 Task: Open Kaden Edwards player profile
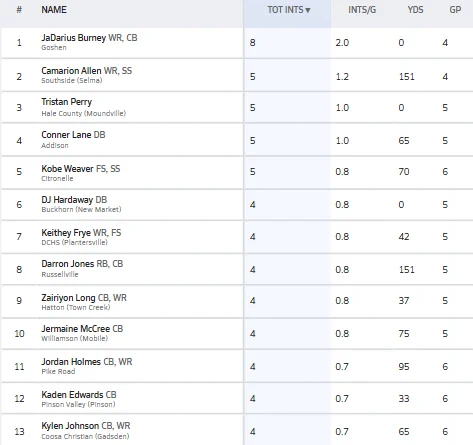coord(72,395)
